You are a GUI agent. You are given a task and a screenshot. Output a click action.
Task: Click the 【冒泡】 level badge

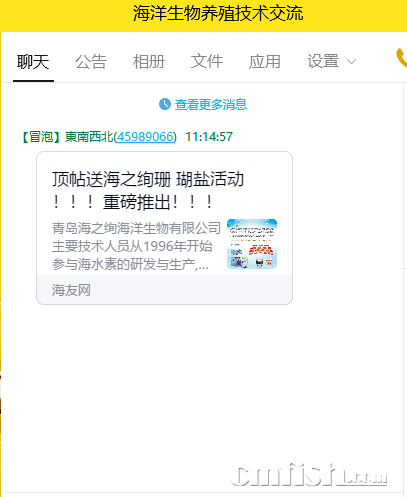pyautogui.click(x=41, y=137)
